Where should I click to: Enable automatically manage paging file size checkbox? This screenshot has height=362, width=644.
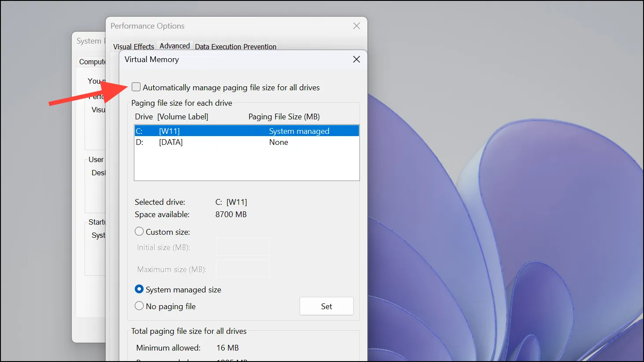click(137, 87)
